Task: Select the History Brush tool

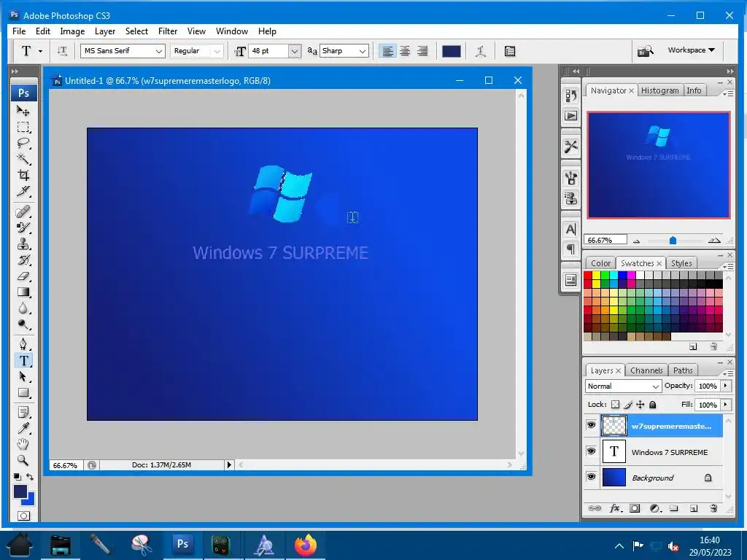Action: coord(23,260)
